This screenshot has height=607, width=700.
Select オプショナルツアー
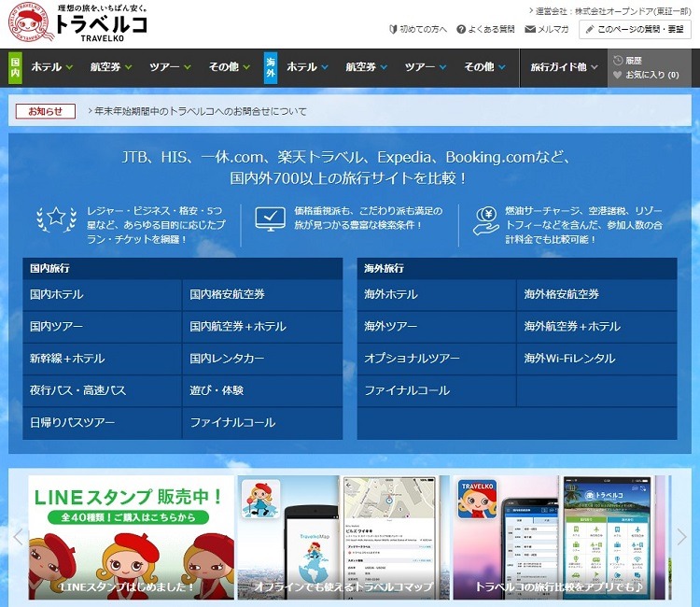pyautogui.click(x=437, y=359)
